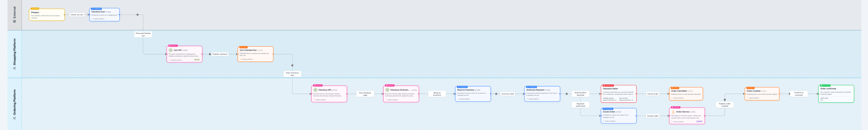Viewport: 868px width, 130px height.
Task: Click the COMMAND badge on Create Order
Action: [x=608, y=109]
